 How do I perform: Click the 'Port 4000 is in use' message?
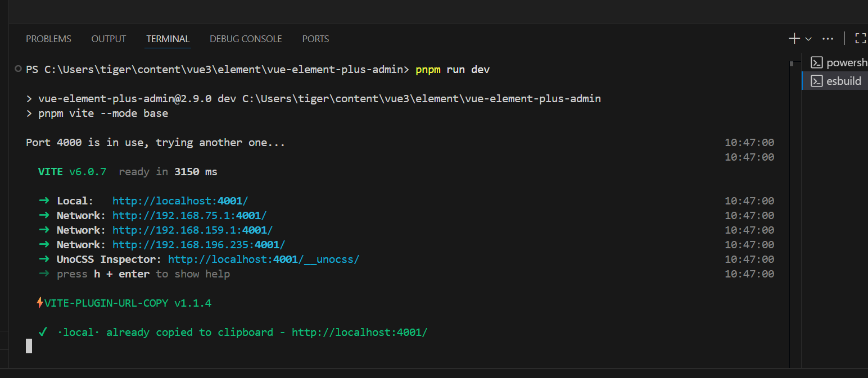point(156,142)
